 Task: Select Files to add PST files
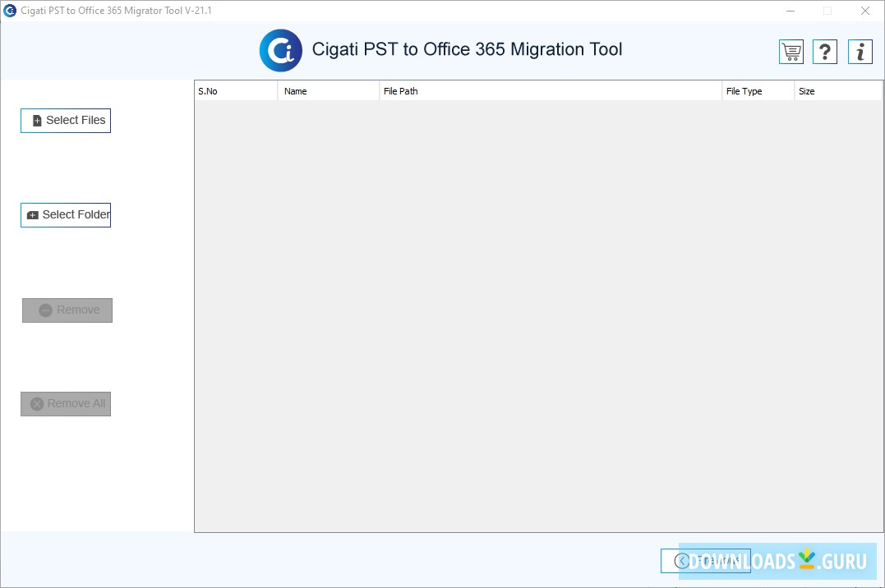tap(65, 120)
